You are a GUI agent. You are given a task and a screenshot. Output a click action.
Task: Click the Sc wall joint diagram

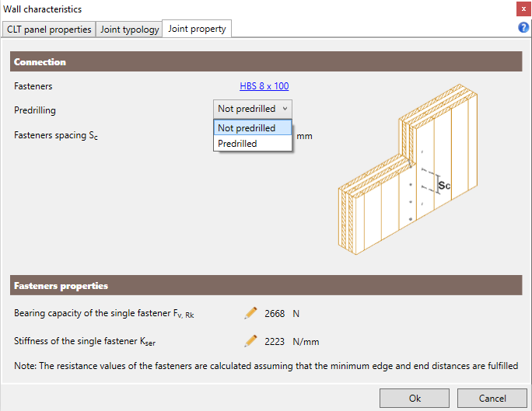(x=408, y=169)
